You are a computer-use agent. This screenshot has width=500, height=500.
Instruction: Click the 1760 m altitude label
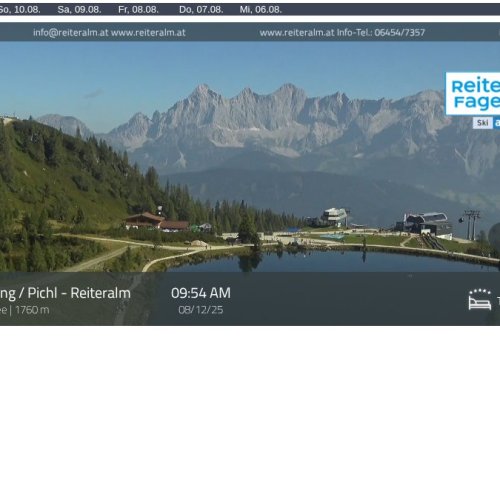[32, 310]
